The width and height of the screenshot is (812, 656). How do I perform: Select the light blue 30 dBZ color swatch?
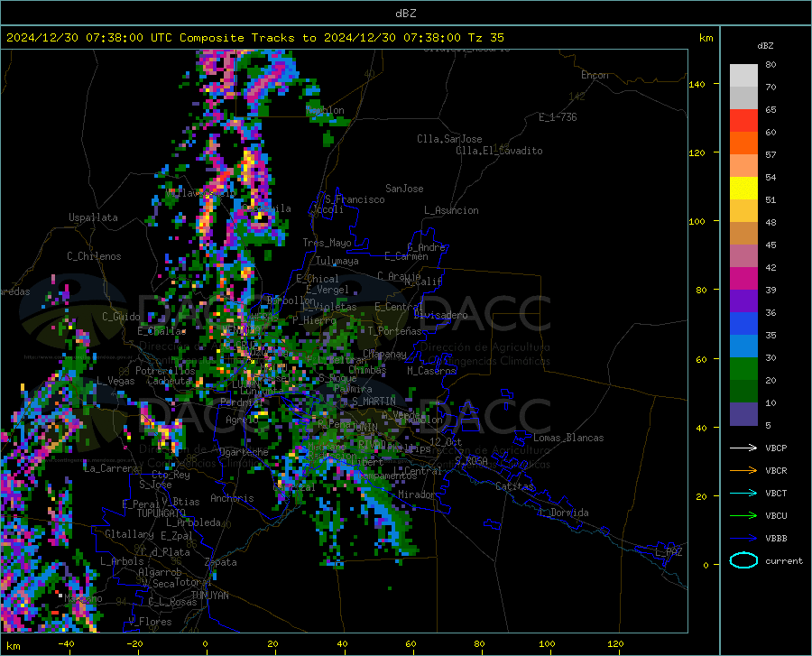tap(743, 346)
